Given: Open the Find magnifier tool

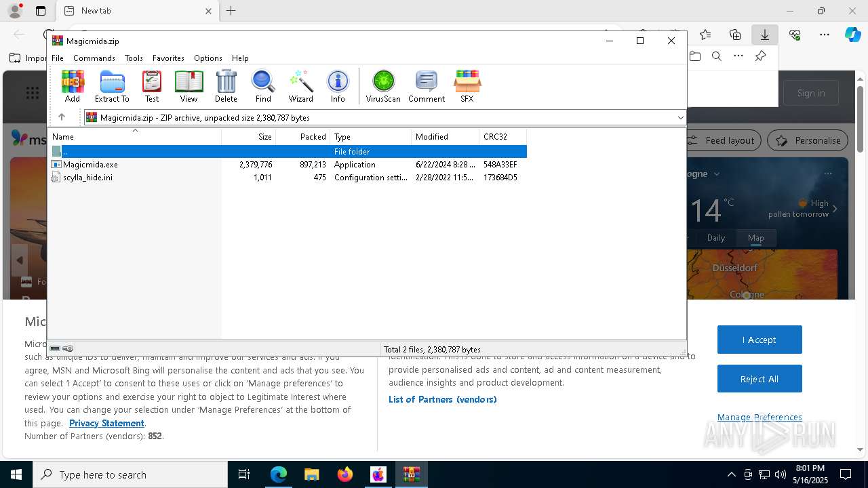Looking at the screenshot, I should [263, 86].
